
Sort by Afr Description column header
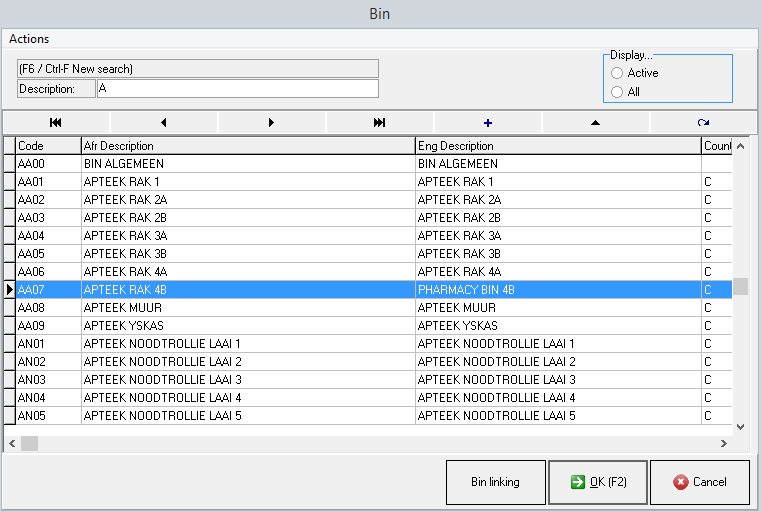pyautogui.click(x=247, y=146)
